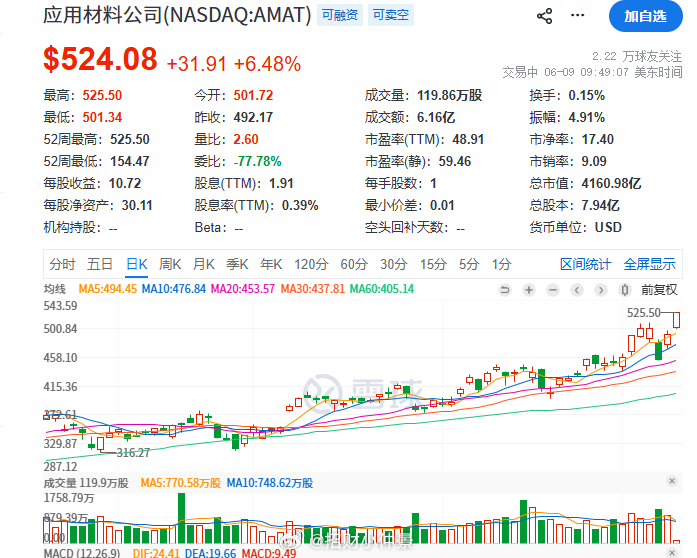Click the MA30:437.81 moving average label

312,289
